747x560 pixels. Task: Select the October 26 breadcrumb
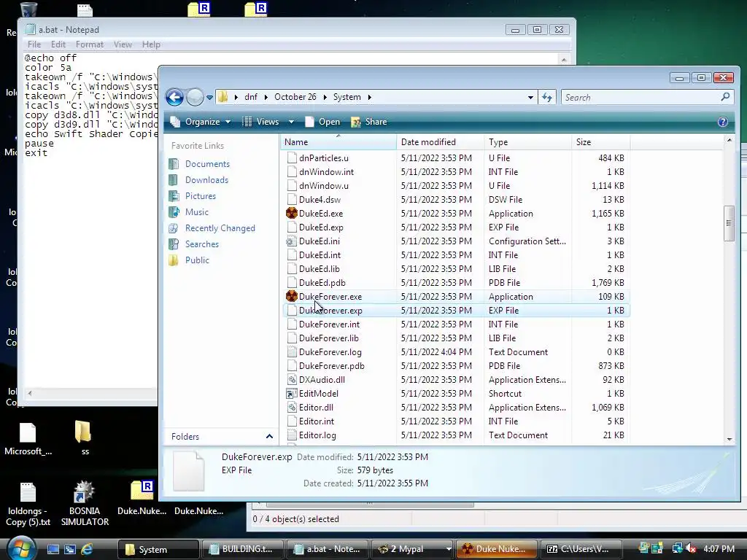295,97
